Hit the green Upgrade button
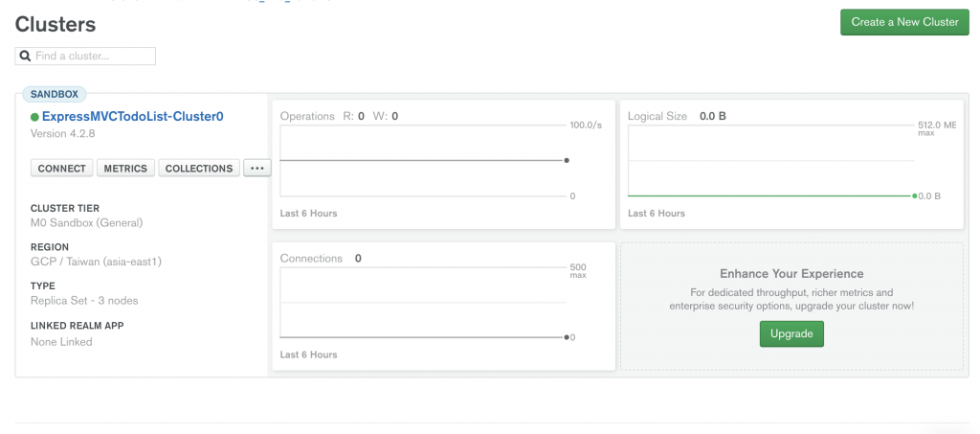Screen dimensions: 980x434 pos(791,333)
